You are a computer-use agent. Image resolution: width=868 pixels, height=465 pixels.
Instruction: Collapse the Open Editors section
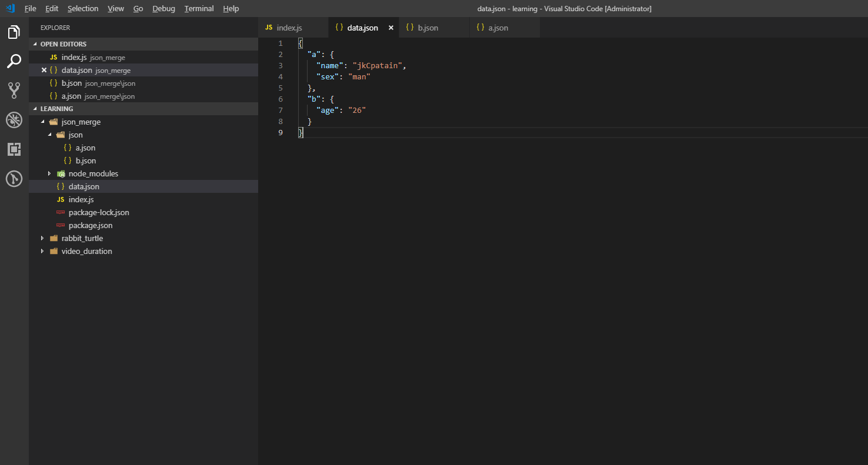coord(35,44)
